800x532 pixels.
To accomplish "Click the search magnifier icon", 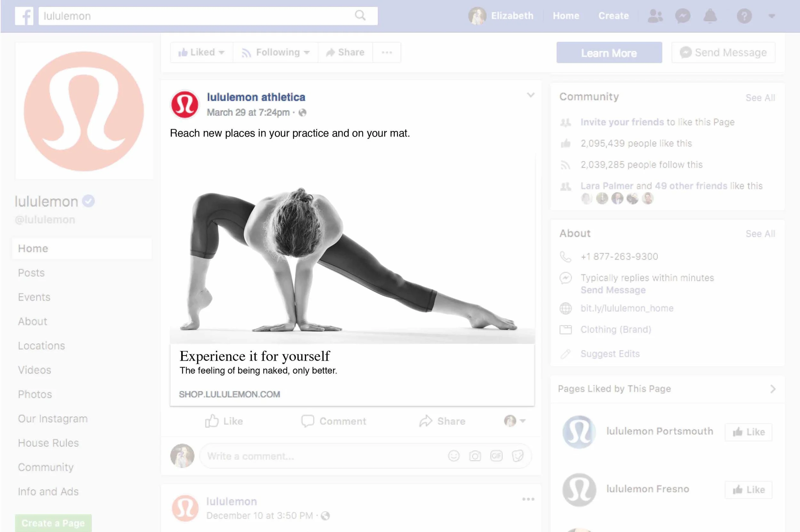I will [360, 15].
